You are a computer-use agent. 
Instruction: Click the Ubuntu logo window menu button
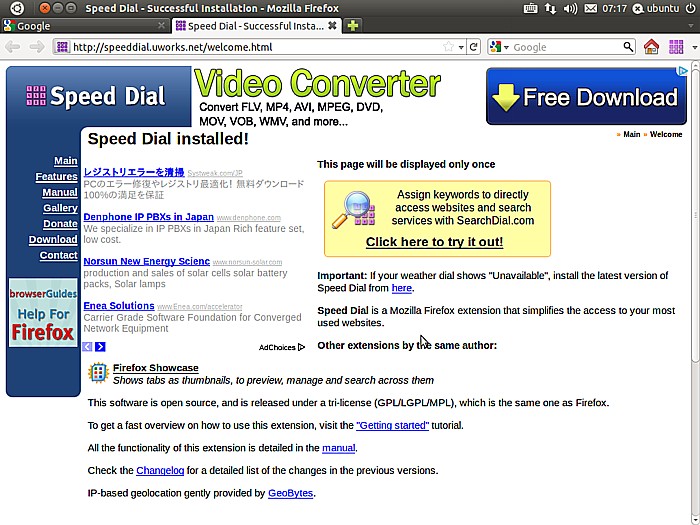click(17, 8)
